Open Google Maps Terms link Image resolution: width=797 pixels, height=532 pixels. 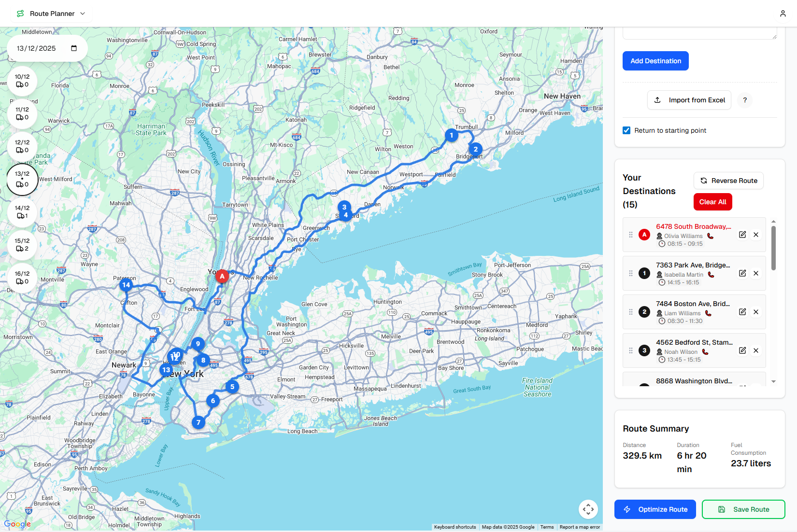coord(547,527)
